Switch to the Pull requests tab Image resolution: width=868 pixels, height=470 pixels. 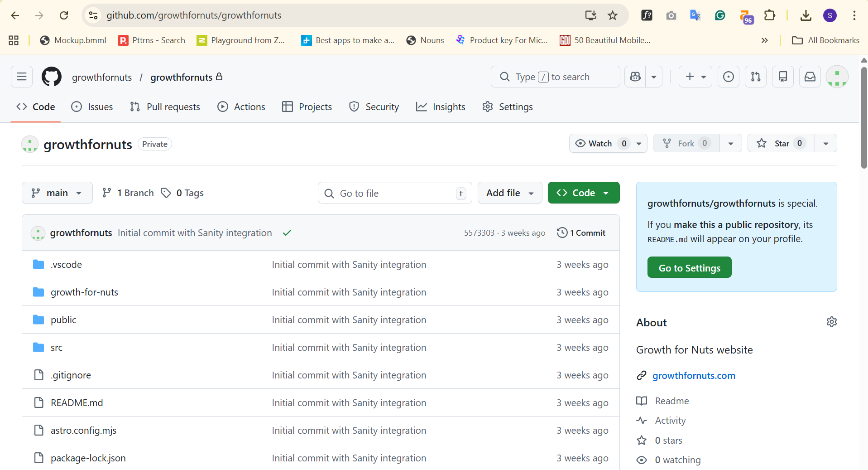coord(165,107)
